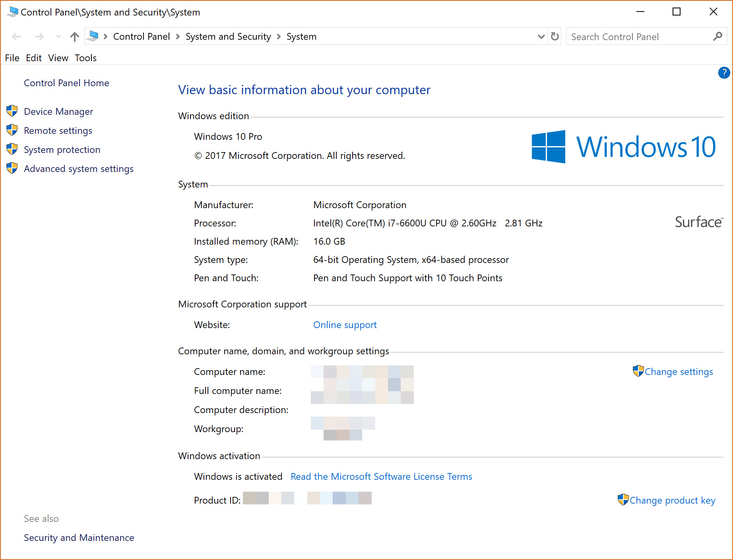Viewport: 733px width, 560px height.
Task: Click System and Security breadcrumb segment
Action: (x=228, y=37)
